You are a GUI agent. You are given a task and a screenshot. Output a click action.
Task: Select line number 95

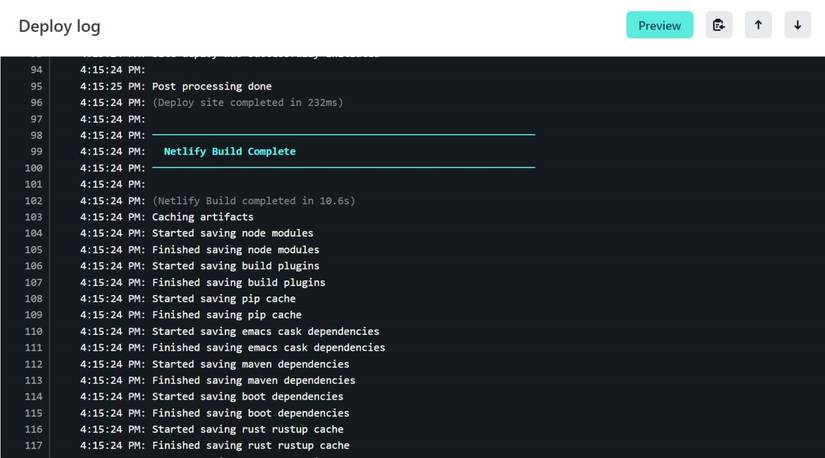point(36,86)
